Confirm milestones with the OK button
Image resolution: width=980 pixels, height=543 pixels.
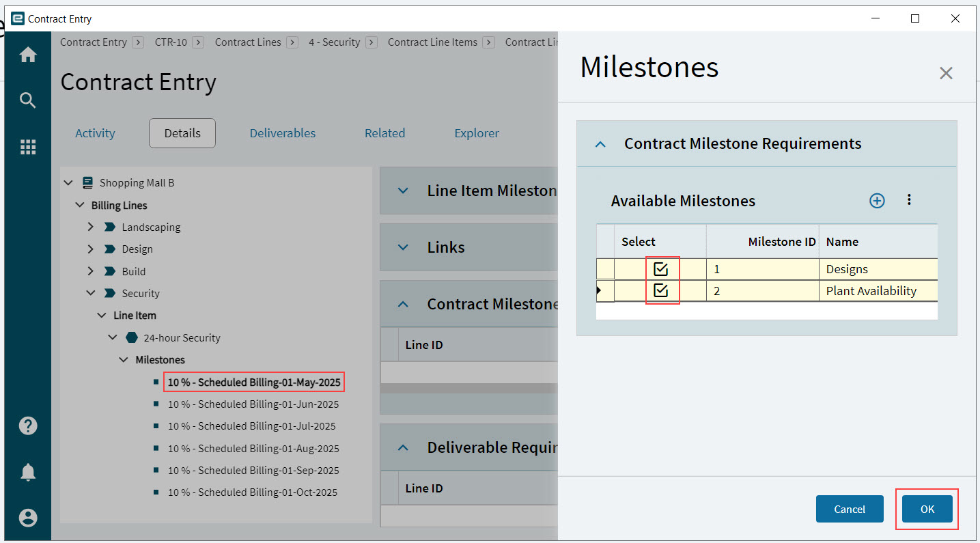click(x=927, y=509)
